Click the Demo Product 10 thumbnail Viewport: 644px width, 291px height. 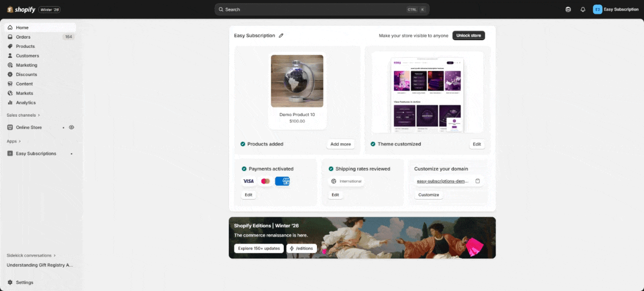pyautogui.click(x=297, y=81)
